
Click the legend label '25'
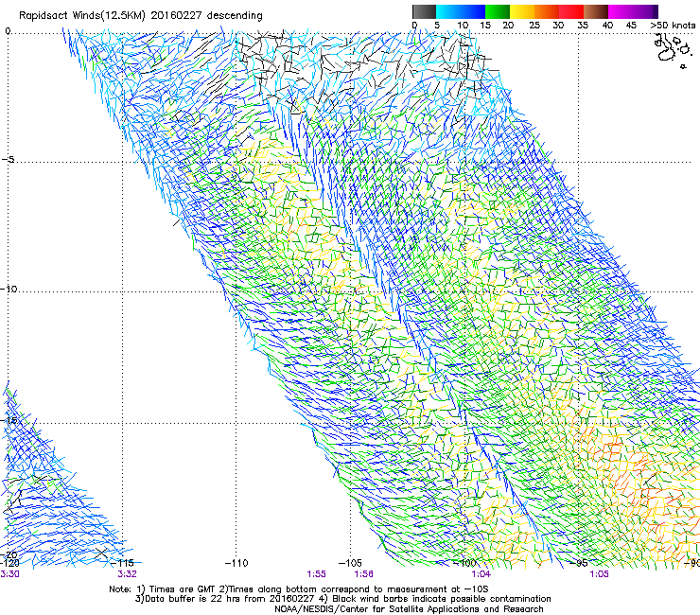[534, 26]
